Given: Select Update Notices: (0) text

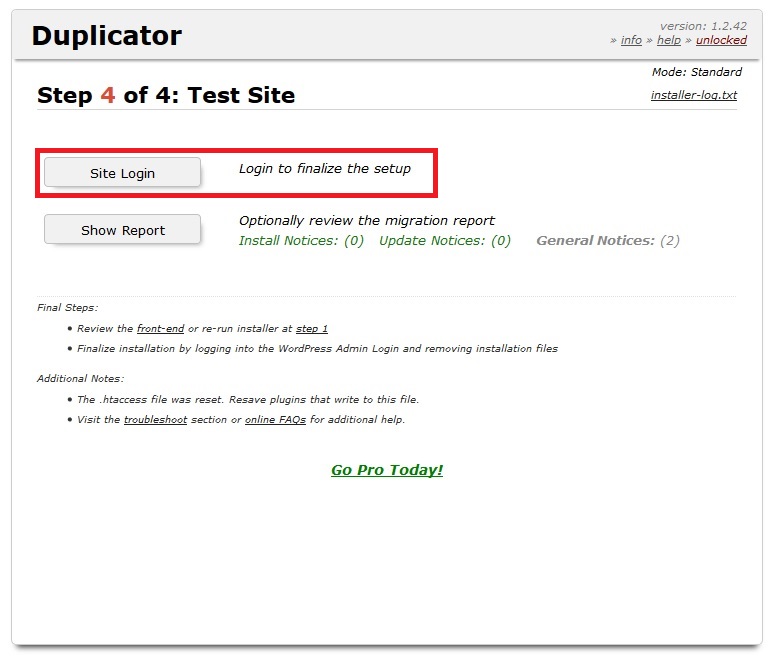Looking at the screenshot, I should click(445, 241).
